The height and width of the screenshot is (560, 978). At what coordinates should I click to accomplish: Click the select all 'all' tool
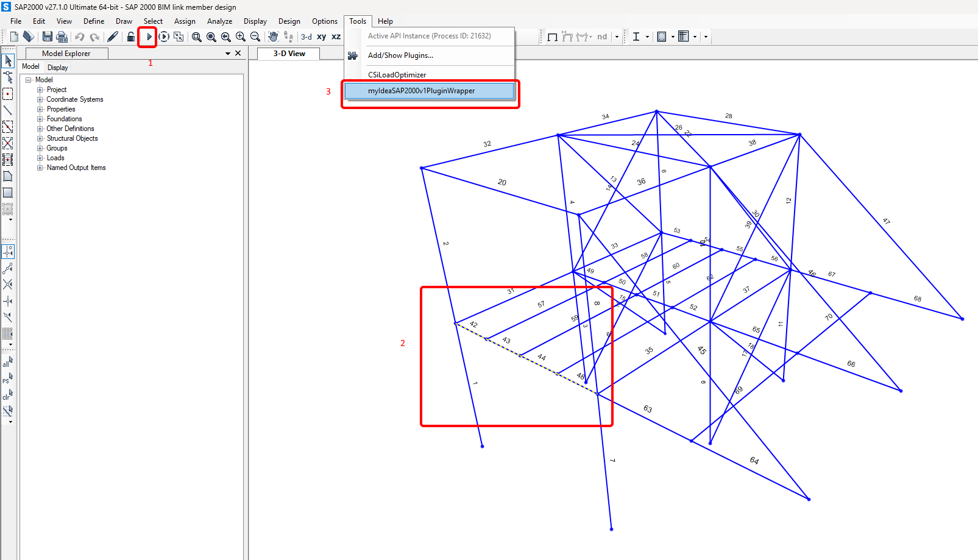8,362
